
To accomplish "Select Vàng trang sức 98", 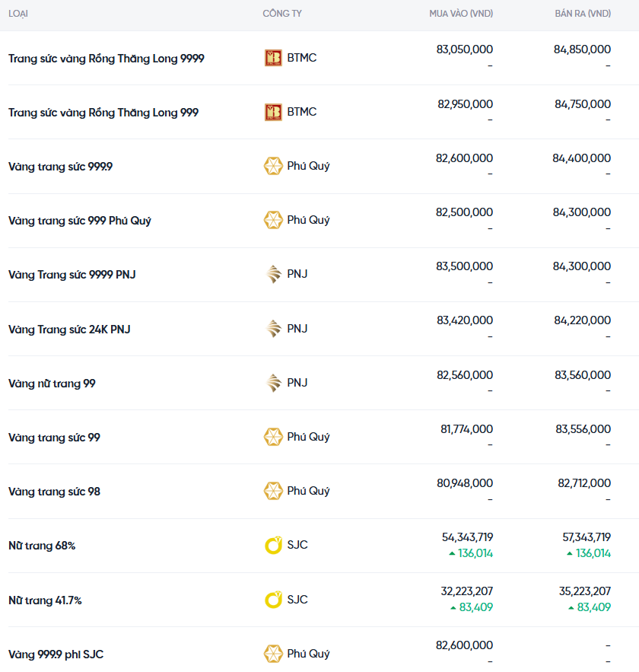I will click(55, 492).
